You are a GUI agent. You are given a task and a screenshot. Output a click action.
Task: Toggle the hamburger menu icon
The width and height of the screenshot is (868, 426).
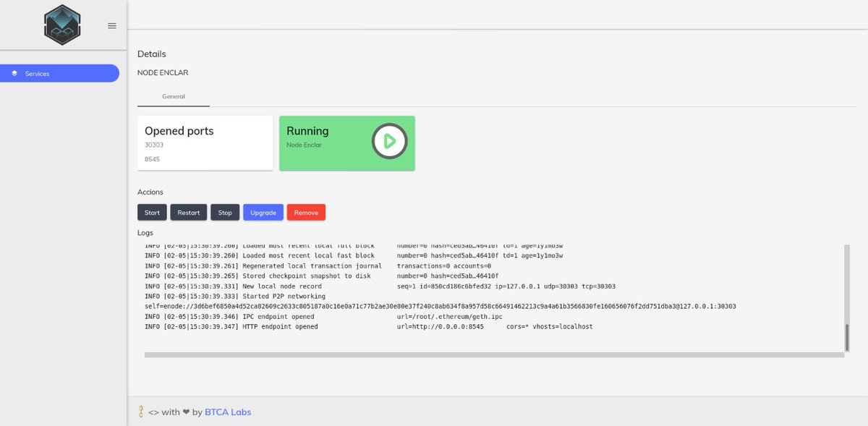(x=112, y=26)
